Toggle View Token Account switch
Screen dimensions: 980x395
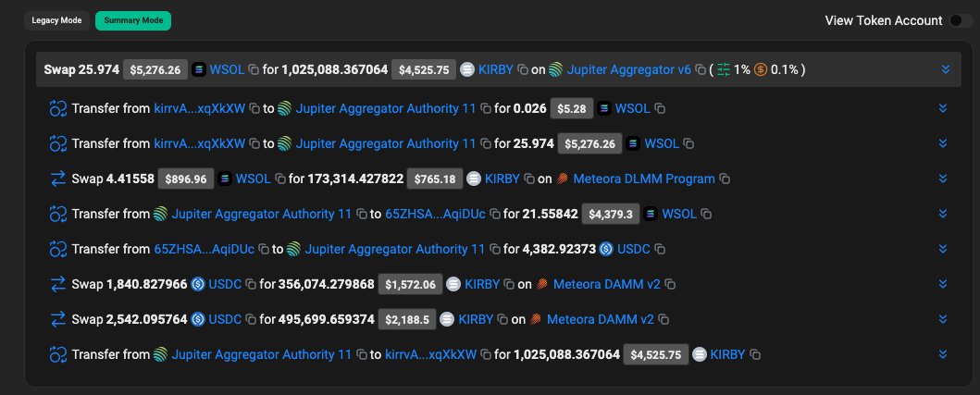(x=960, y=20)
